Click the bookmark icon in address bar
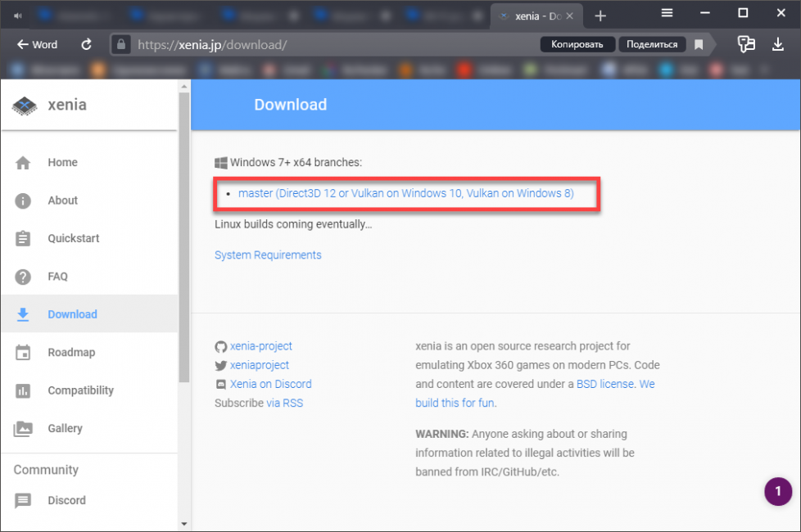 point(699,45)
